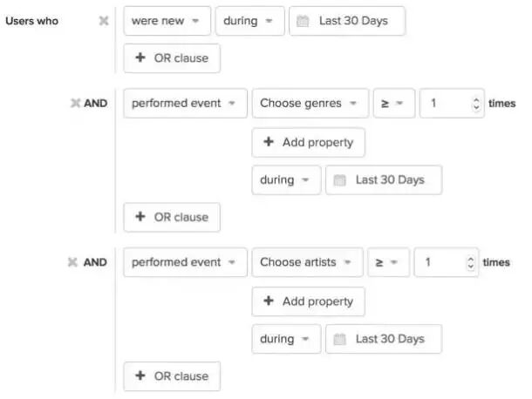Delete the Choose genres AND condition
Screen dimensions: 532x399
click(x=74, y=103)
